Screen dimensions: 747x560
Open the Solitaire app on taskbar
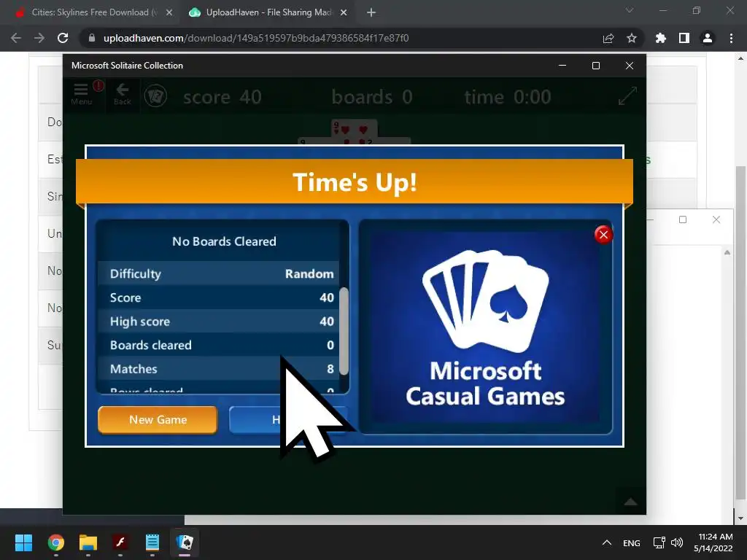pos(185,542)
